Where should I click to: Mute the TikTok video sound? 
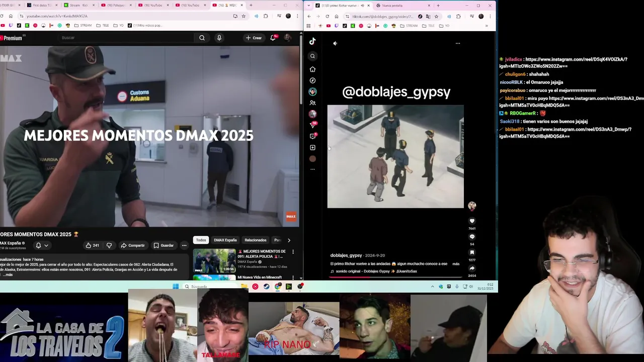[335, 43]
